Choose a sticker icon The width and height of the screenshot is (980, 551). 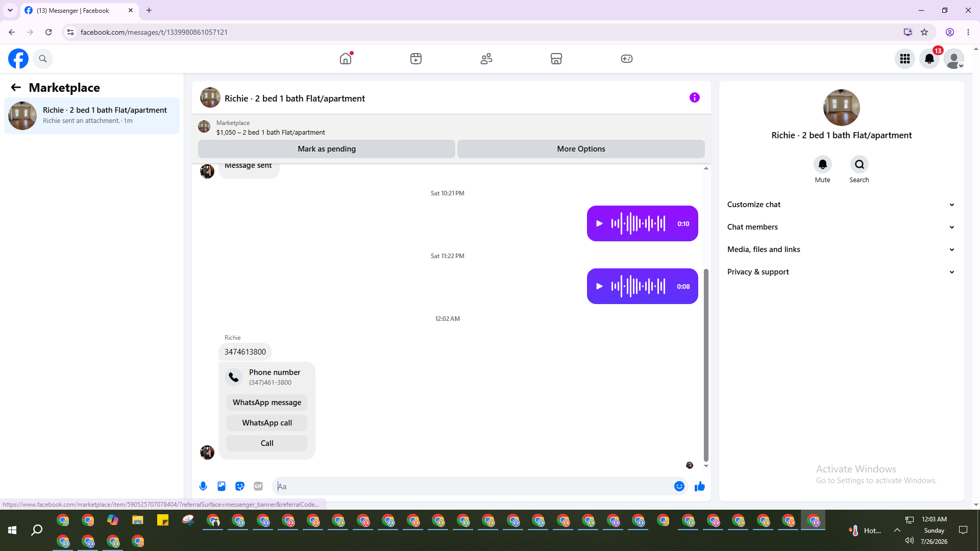click(x=240, y=486)
